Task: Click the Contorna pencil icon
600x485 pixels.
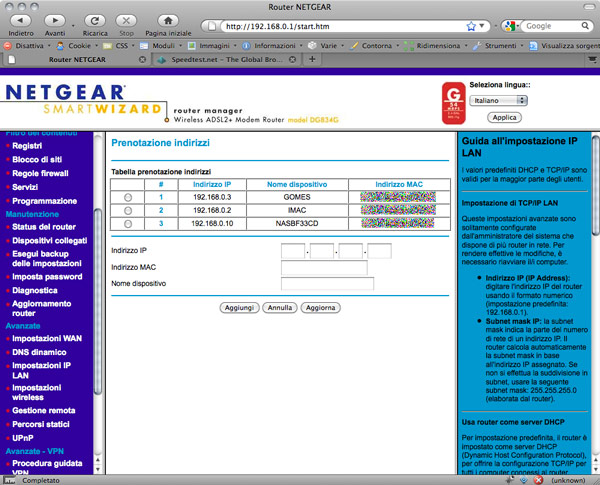Action: pyautogui.click(x=354, y=46)
